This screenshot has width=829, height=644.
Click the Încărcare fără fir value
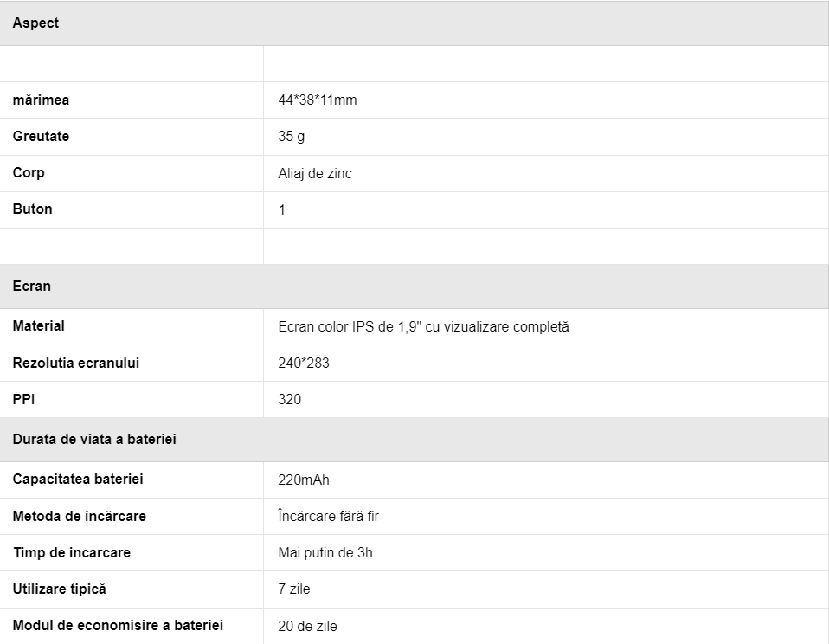(x=328, y=516)
